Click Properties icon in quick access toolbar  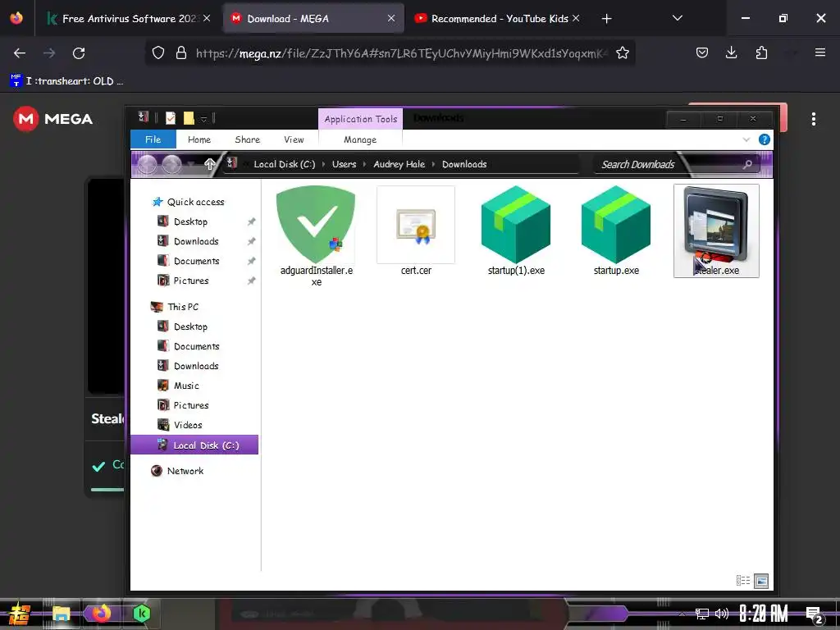tap(171, 118)
